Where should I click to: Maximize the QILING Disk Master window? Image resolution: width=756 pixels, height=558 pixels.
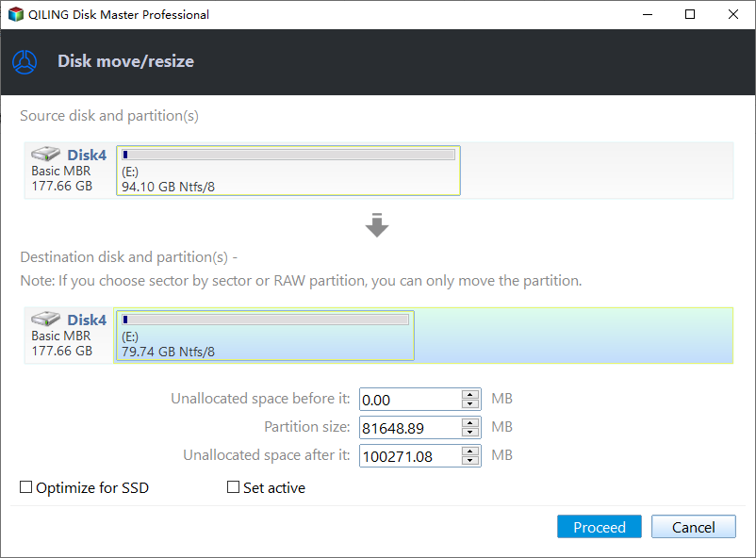click(690, 14)
